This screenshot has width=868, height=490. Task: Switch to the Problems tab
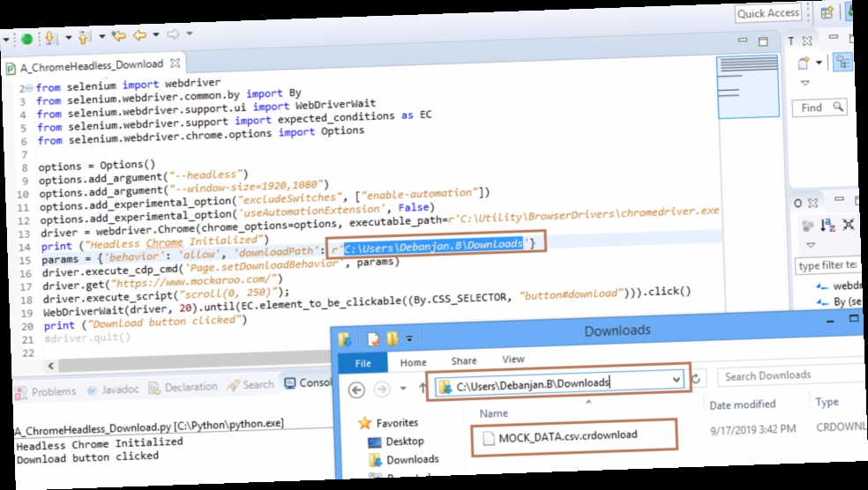[46, 392]
